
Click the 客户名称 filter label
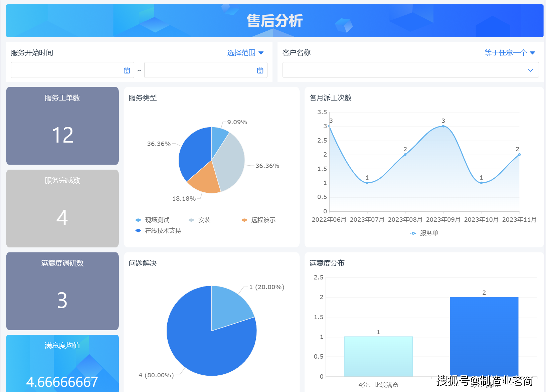tap(297, 53)
